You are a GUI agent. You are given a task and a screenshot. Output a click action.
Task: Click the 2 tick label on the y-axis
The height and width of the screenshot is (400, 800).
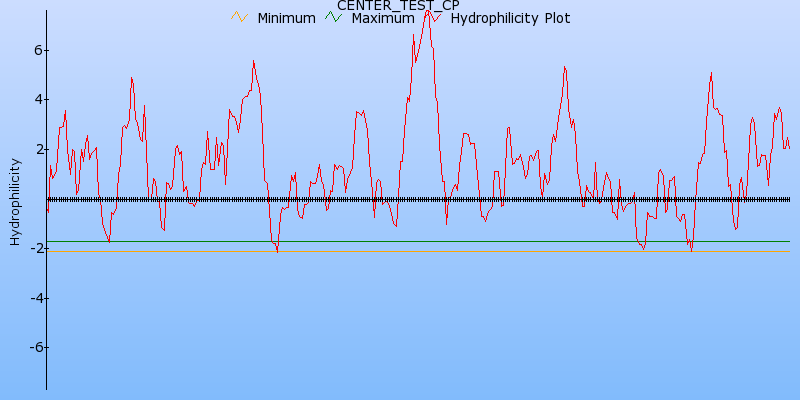[35, 149]
